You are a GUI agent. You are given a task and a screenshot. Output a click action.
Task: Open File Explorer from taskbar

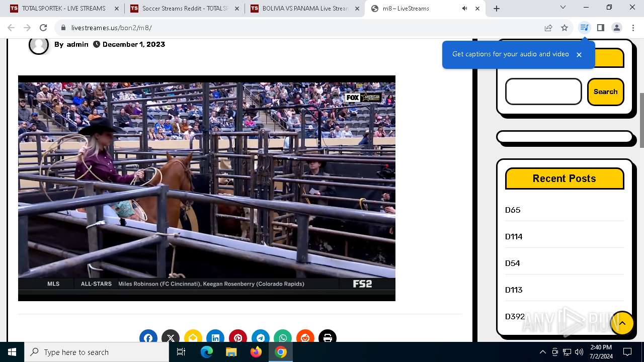click(231, 352)
